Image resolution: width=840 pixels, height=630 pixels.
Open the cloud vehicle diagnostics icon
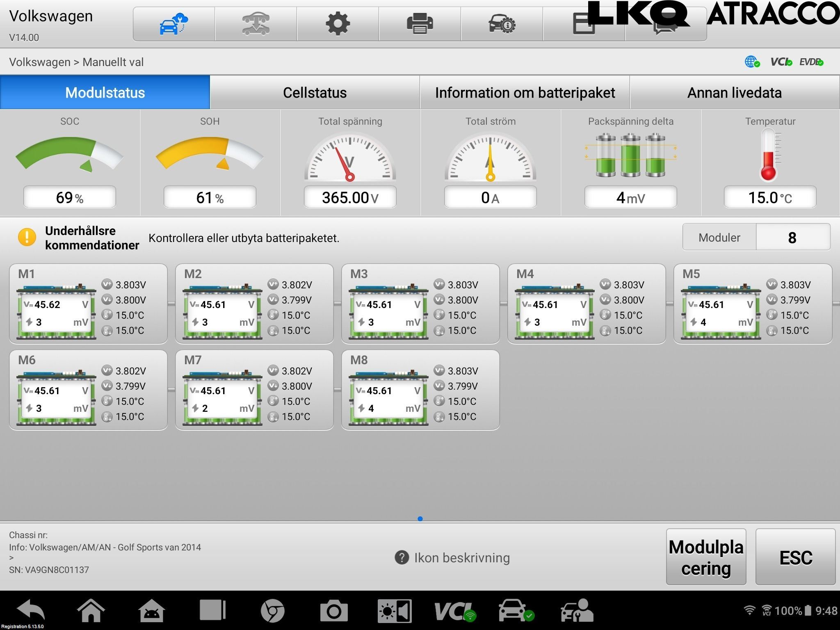click(173, 24)
